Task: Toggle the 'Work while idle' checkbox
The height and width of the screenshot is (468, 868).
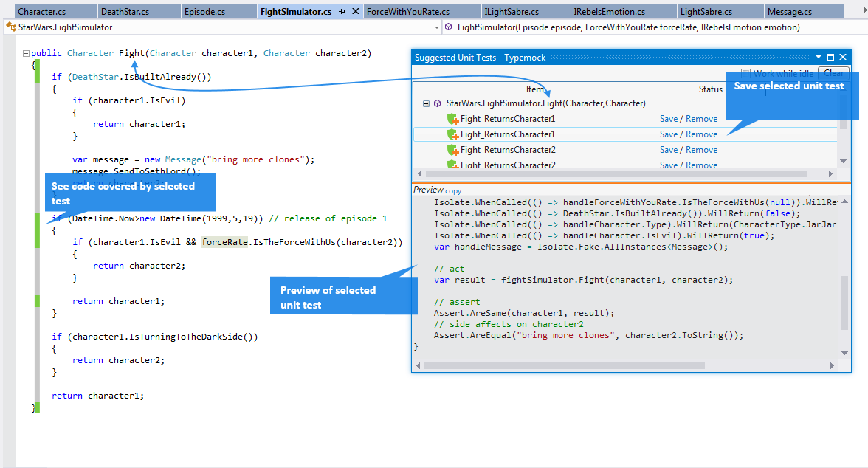Action: 745,73
